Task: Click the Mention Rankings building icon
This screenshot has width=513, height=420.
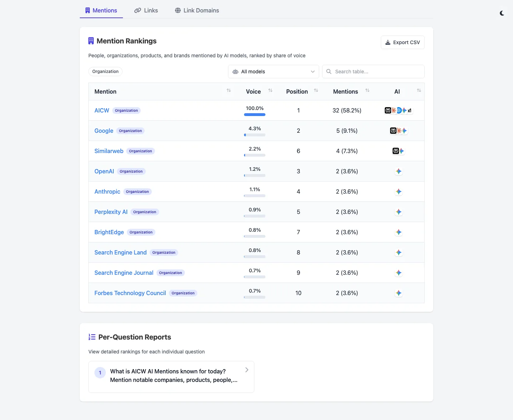Action: 91,41
